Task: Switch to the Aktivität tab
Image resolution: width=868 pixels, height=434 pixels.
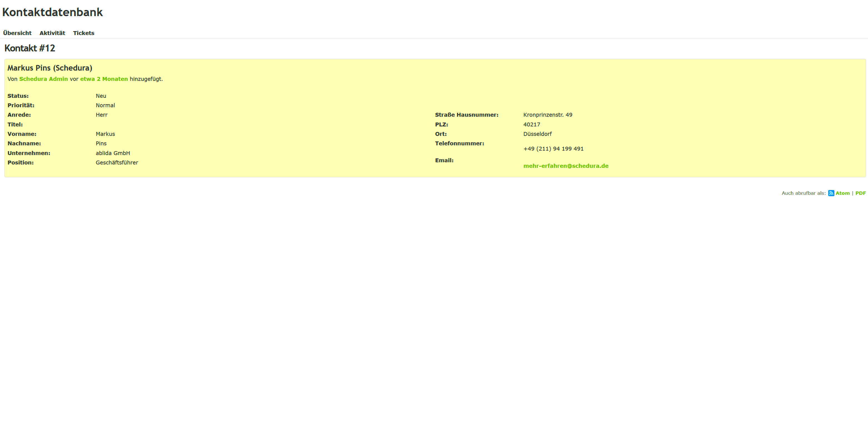Action: click(52, 33)
